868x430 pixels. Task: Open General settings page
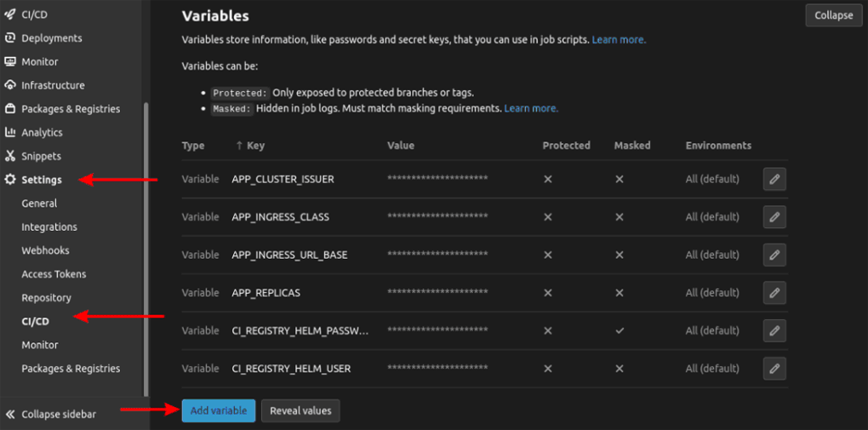pos(39,204)
